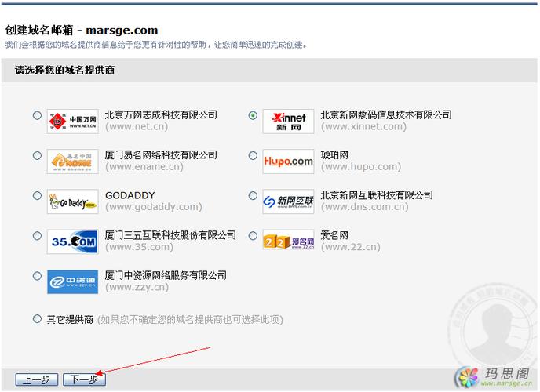
Task: Proceed with the 下一步 button
Action: (85, 379)
